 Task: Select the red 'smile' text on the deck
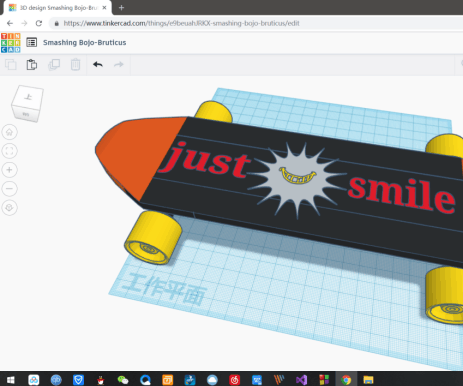point(401,194)
